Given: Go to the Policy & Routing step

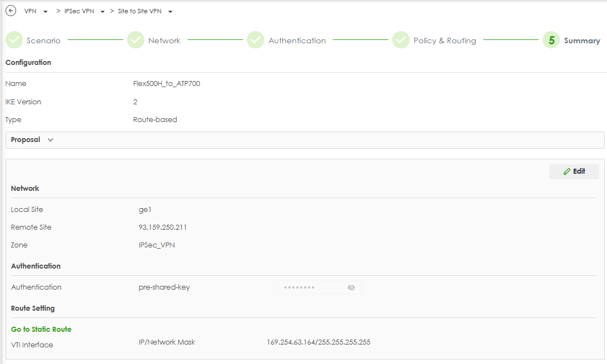Looking at the screenshot, I should [444, 41].
